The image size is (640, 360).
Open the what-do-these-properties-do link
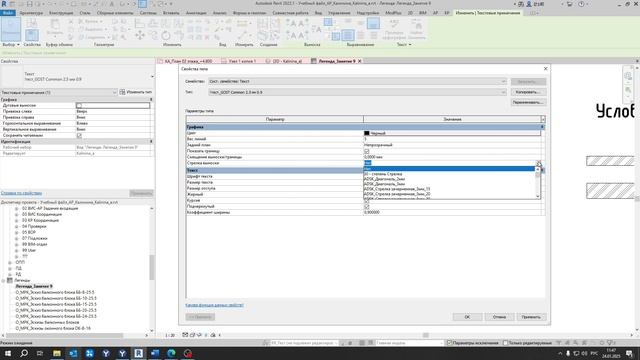tap(214, 305)
